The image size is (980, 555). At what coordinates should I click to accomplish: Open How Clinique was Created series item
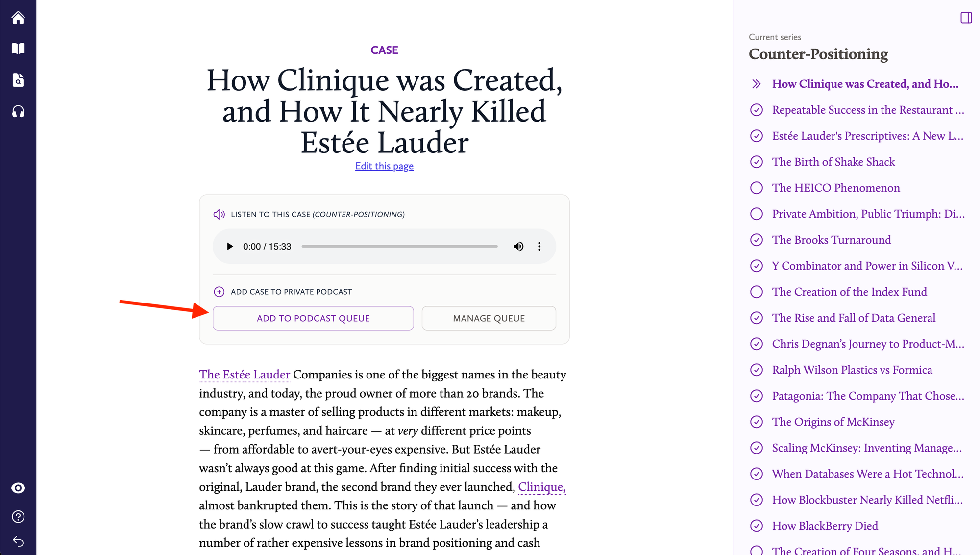[x=865, y=84]
